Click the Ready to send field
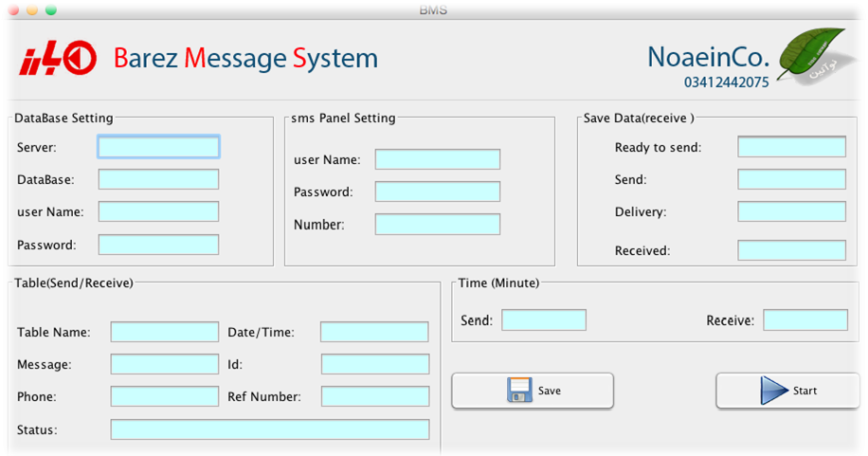The image size is (868, 456). [791, 147]
